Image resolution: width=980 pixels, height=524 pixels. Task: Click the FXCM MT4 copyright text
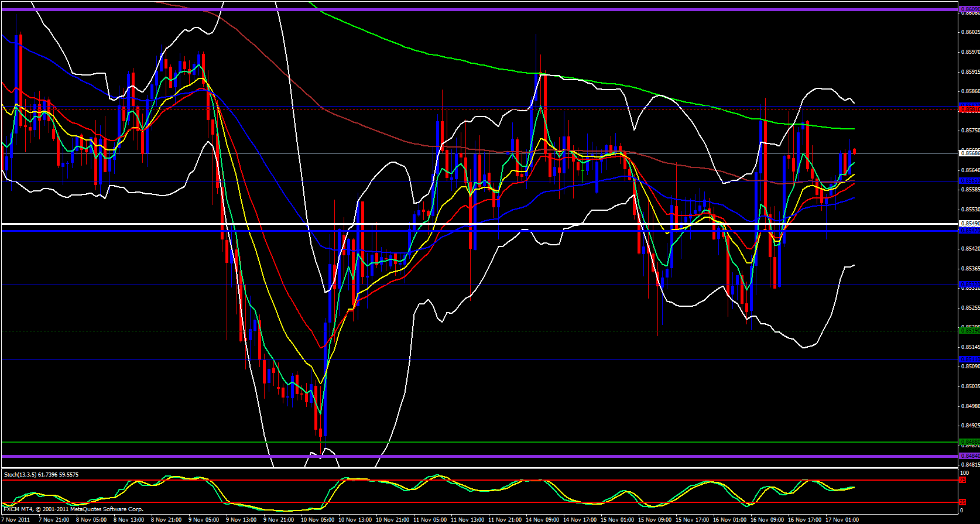73,509
